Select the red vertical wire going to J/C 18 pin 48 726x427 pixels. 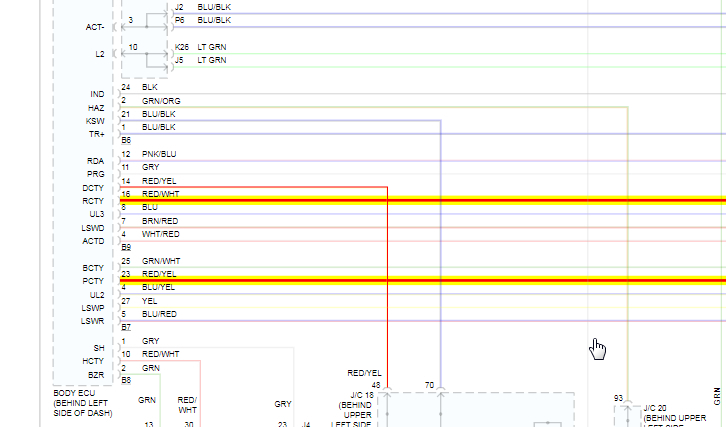coord(387,287)
